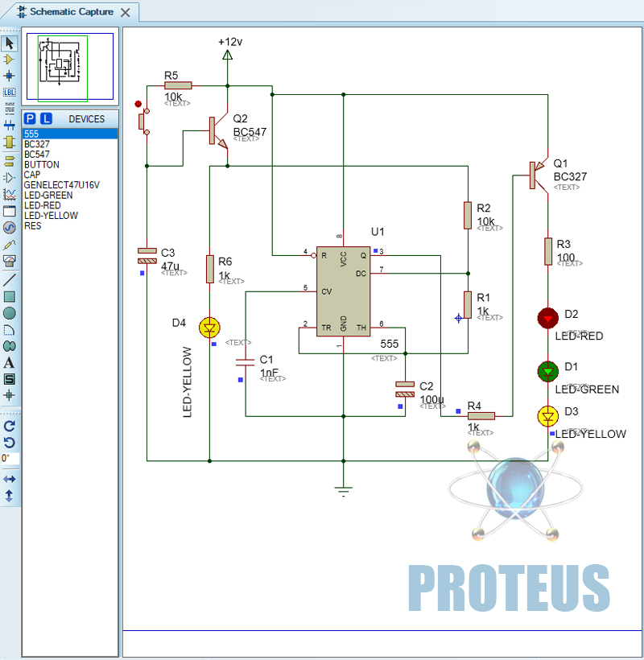Click the Y-Mirror vertical flip icon
The height and width of the screenshot is (660, 644).
[x=10, y=495]
